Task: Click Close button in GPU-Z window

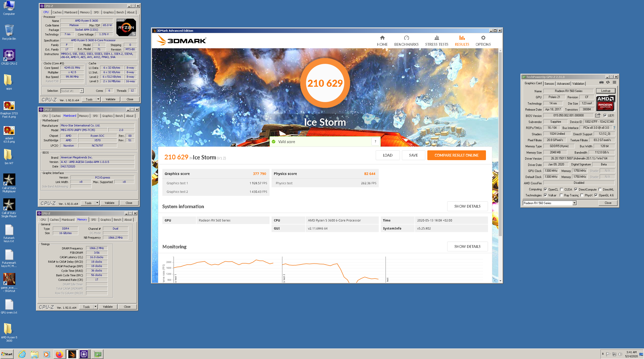Action: tap(608, 203)
